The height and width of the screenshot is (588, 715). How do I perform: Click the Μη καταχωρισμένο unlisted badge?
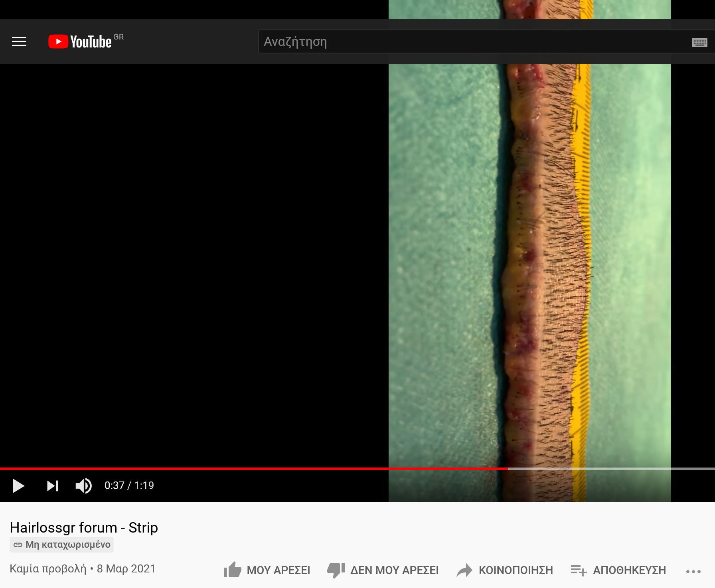(x=62, y=545)
